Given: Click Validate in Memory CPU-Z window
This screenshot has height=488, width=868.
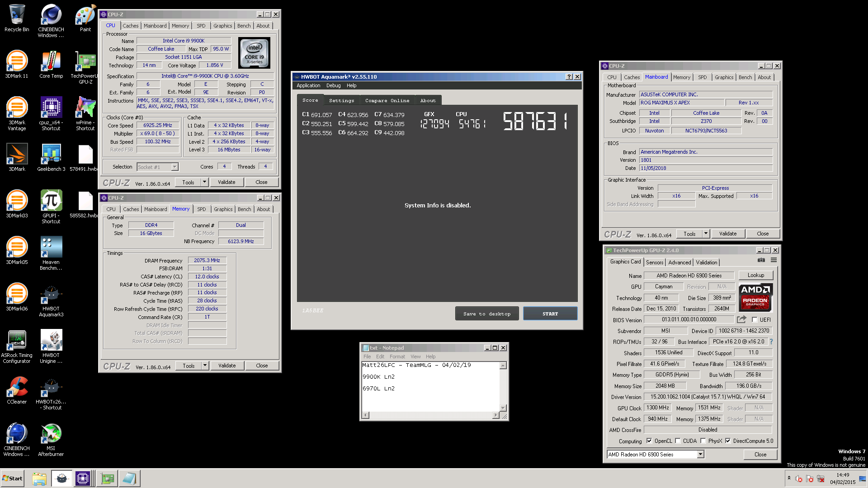Looking at the screenshot, I should click(x=227, y=366).
